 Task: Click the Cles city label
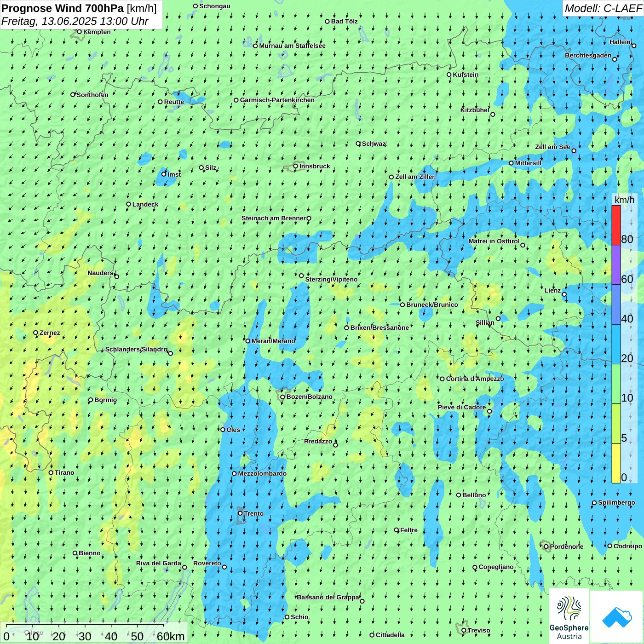tap(233, 430)
